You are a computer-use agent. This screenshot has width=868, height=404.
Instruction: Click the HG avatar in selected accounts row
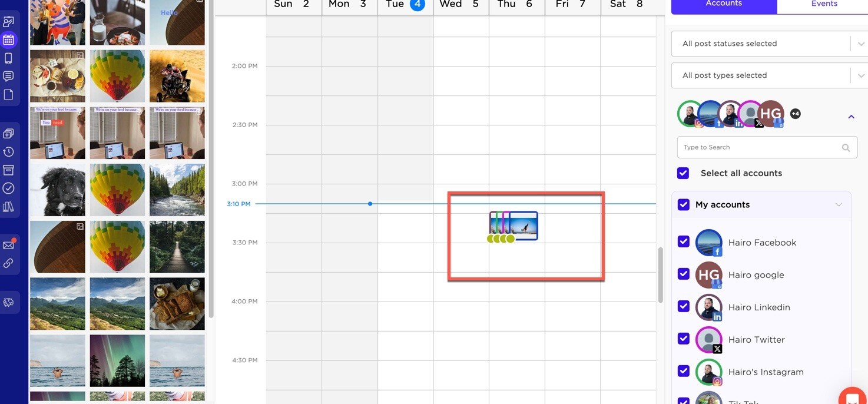(771, 114)
